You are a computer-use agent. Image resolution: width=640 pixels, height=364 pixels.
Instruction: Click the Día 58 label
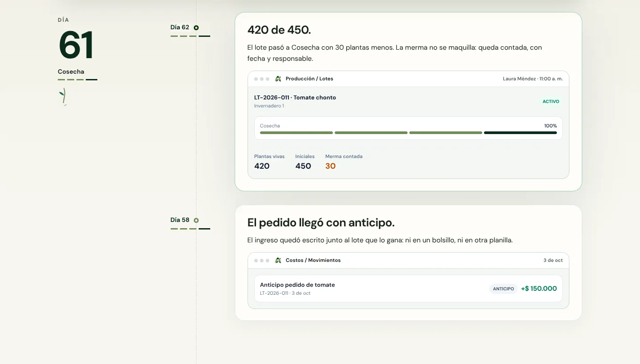tap(180, 220)
